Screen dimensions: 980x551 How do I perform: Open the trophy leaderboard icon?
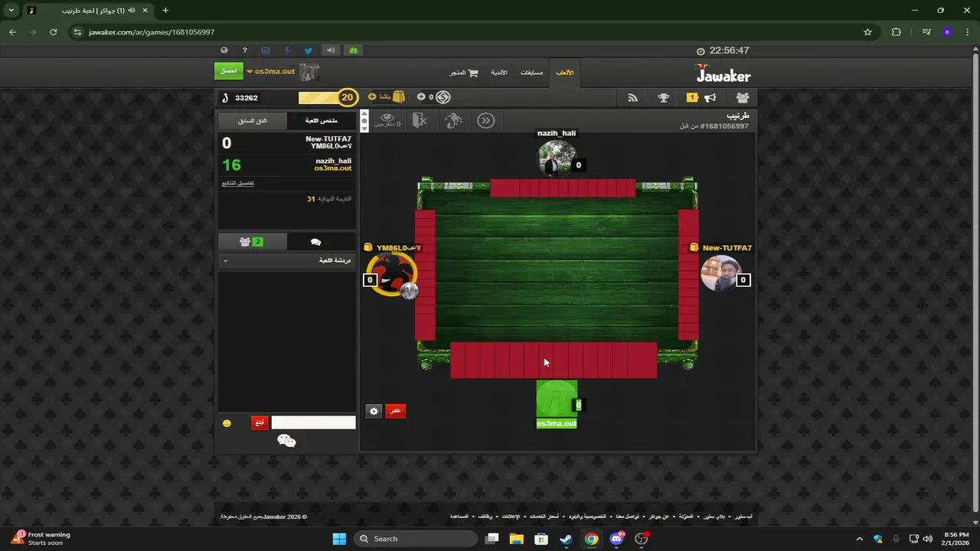pyautogui.click(x=664, y=98)
